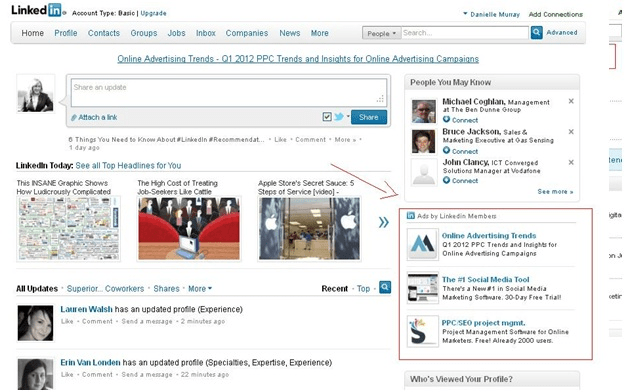
Task: Click John Clancy's placeholder avatar
Action: [x=423, y=172]
